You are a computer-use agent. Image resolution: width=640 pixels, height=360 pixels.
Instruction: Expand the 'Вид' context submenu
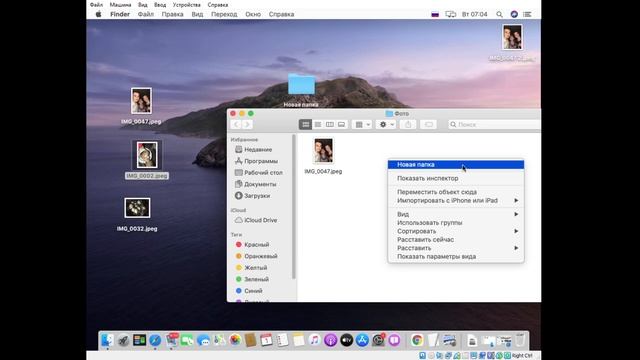pos(456,214)
